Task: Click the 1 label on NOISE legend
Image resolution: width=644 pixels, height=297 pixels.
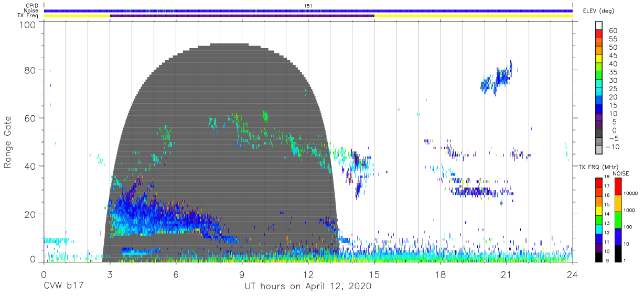Action: 624,260
